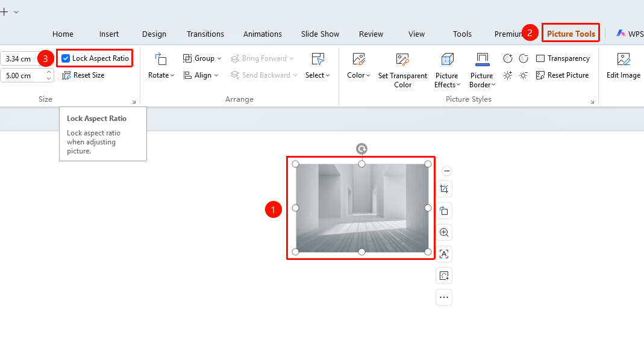The height and width of the screenshot is (337, 644).
Task: Open the dropdown arrow beside new tab
Action: (x=16, y=12)
